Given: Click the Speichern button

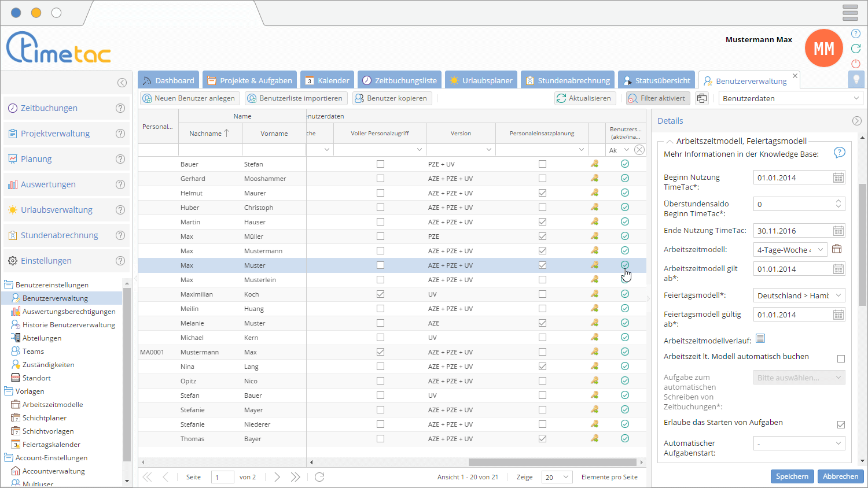Looking at the screenshot, I should 792,476.
